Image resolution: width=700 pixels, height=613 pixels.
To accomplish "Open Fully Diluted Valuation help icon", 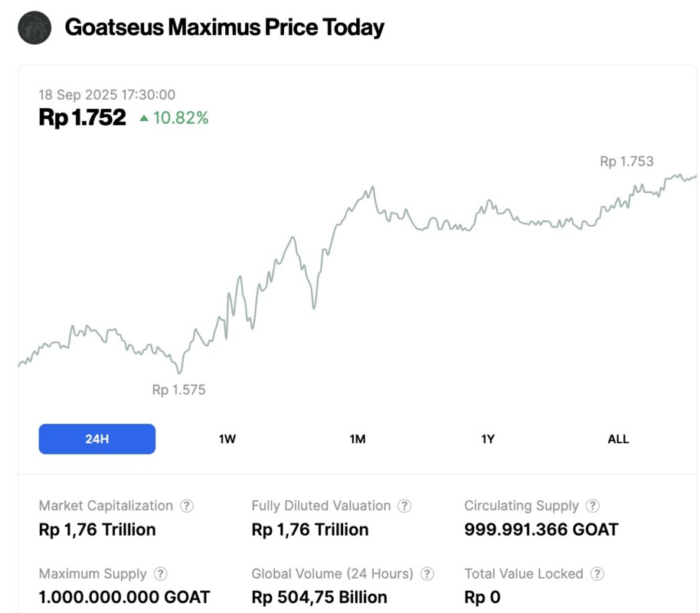I will (x=404, y=506).
